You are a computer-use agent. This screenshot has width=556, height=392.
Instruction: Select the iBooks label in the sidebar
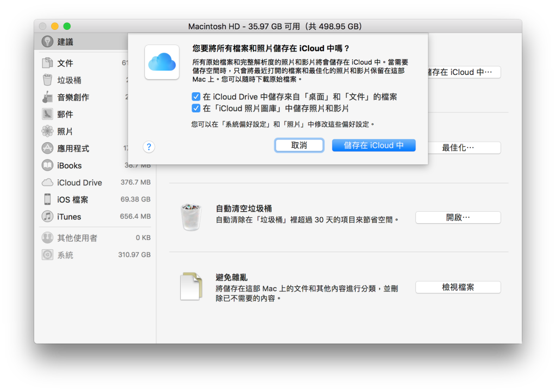[x=69, y=166]
